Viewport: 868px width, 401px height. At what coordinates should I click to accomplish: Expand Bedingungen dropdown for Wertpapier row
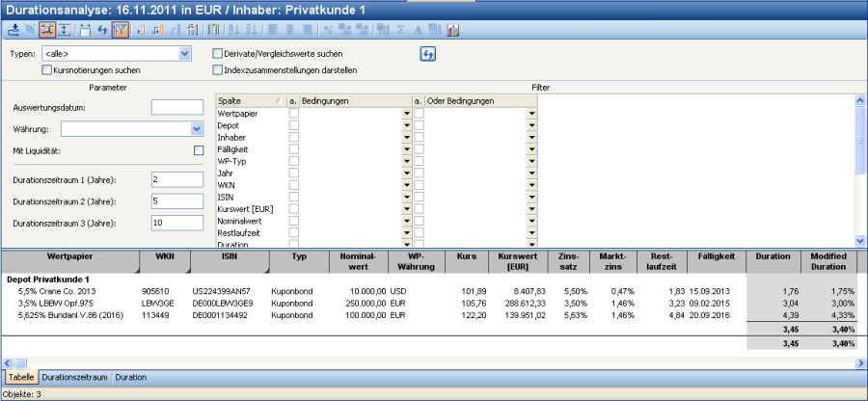(x=406, y=113)
